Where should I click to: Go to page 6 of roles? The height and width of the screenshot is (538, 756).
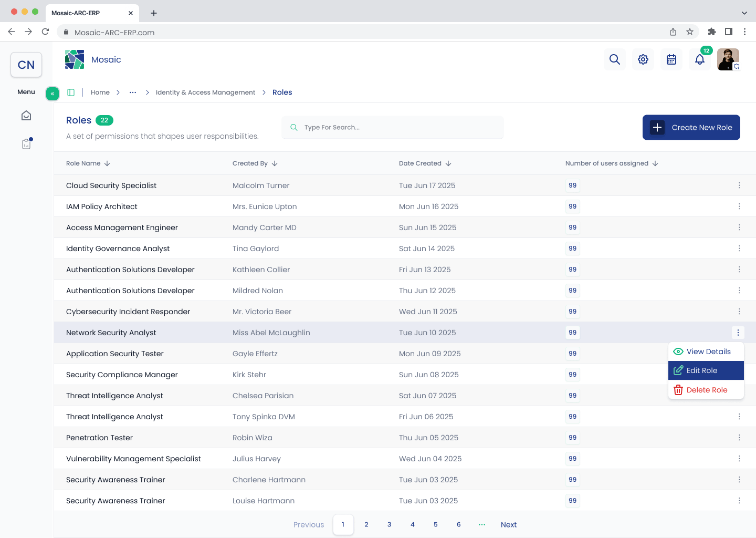pos(459,524)
